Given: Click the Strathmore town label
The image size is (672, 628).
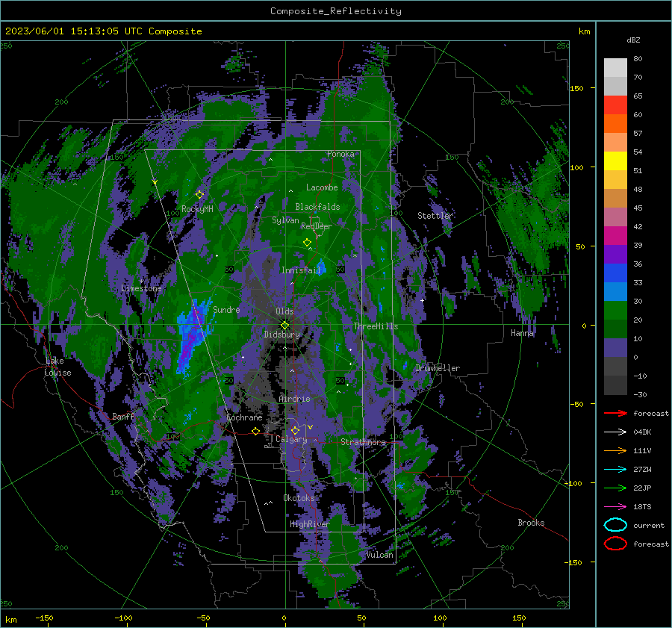Looking at the screenshot, I should tap(363, 442).
